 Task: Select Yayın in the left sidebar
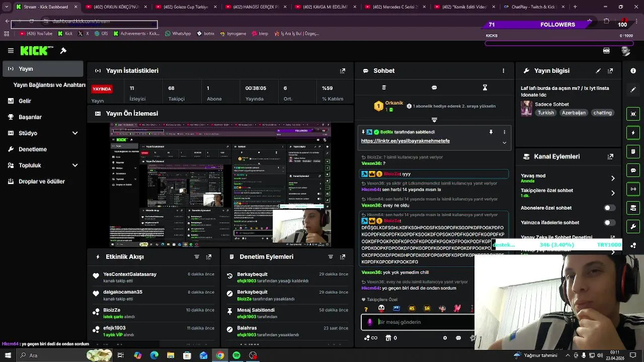tap(43, 69)
